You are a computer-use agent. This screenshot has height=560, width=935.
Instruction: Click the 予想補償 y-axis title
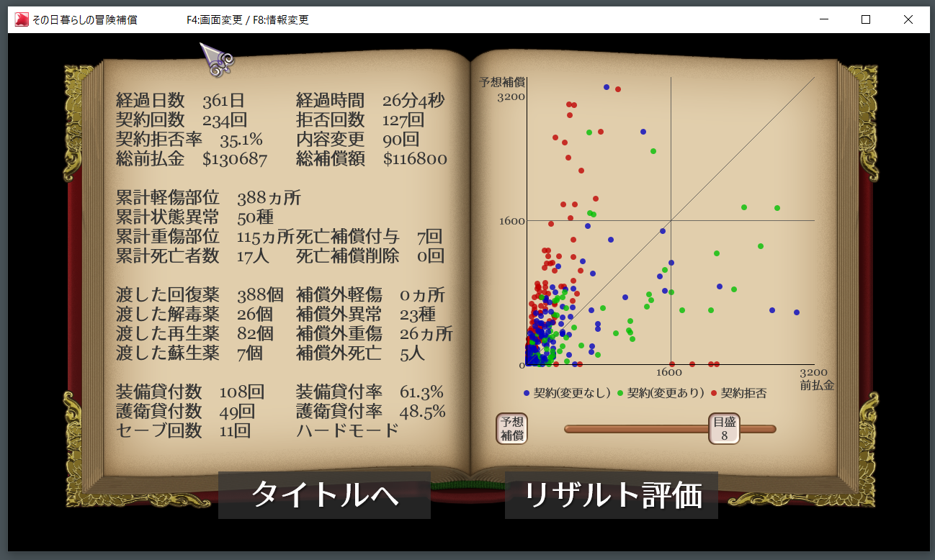click(x=502, y=82)
